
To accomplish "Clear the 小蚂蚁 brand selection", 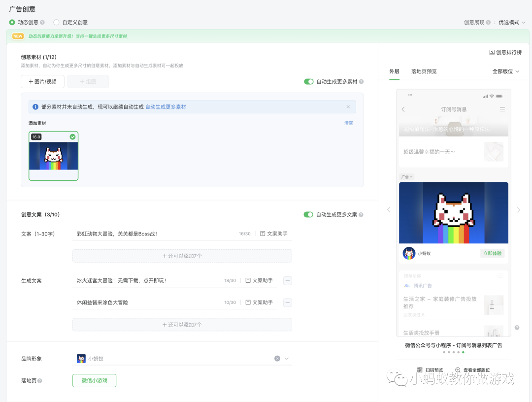I will (x=277, y=359).
